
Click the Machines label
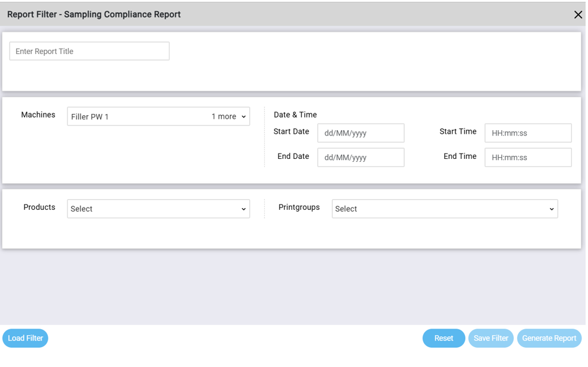click(x=38, y=115)
